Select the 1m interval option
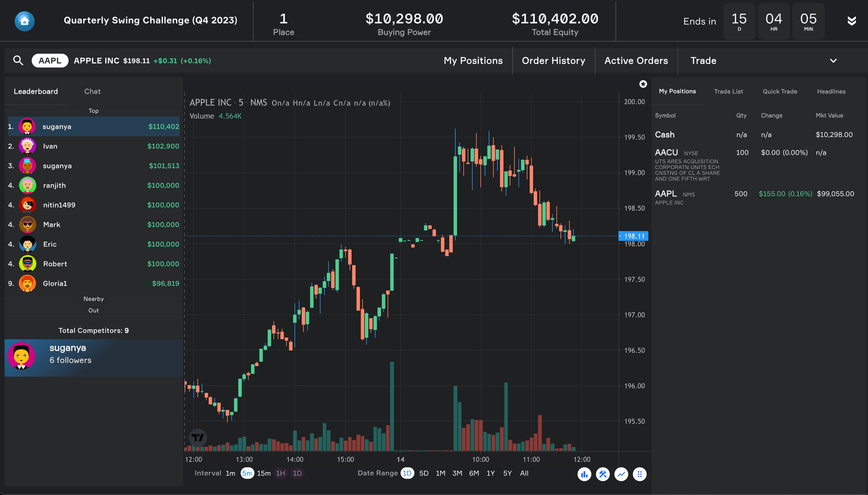The width and height of the screenshot is (868, 495). point(231,473)
